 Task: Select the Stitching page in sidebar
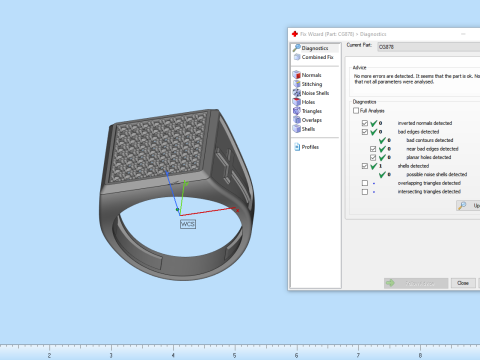click(x=308, y=84)
